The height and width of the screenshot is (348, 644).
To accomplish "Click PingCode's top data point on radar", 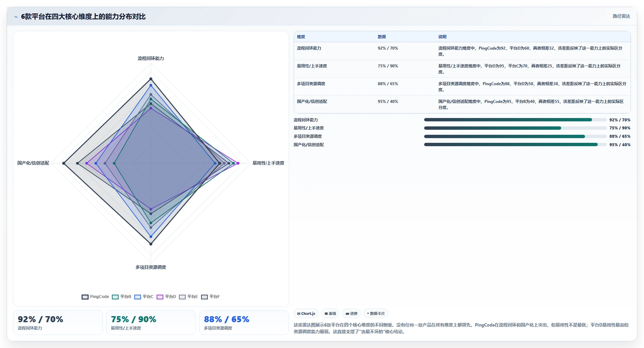I will [151, 79].
